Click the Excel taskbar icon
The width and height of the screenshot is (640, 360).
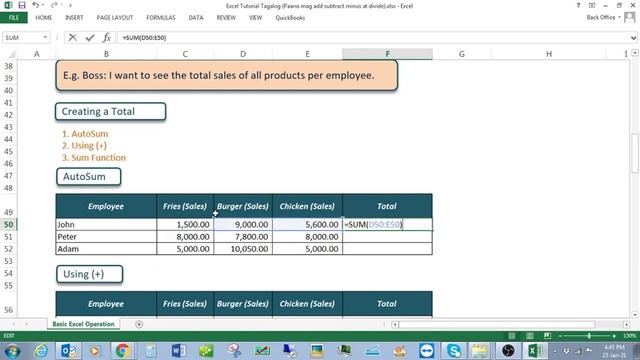[535, 351]
